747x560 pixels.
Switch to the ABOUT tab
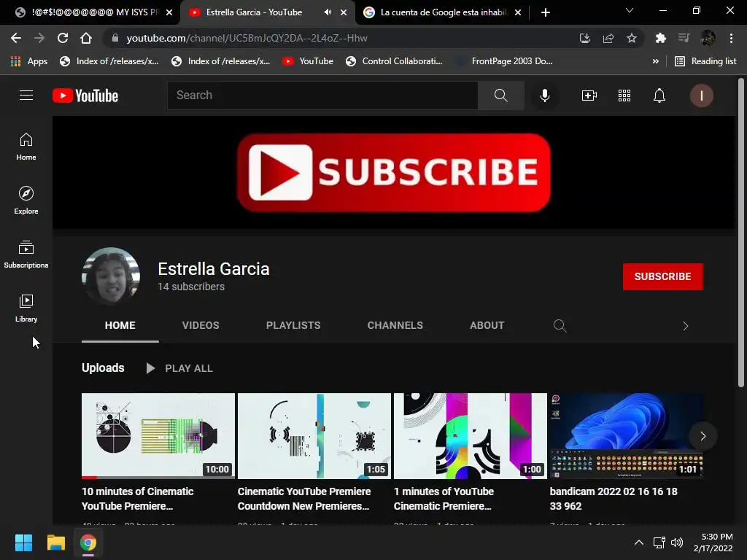pyautogui.click(x=487, y=326)
